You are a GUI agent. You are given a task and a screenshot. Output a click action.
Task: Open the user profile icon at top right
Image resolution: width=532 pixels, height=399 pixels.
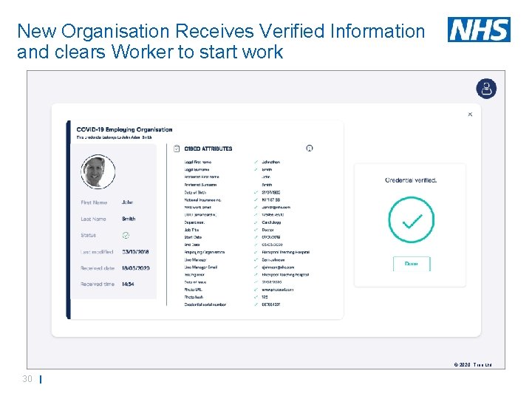486,89
